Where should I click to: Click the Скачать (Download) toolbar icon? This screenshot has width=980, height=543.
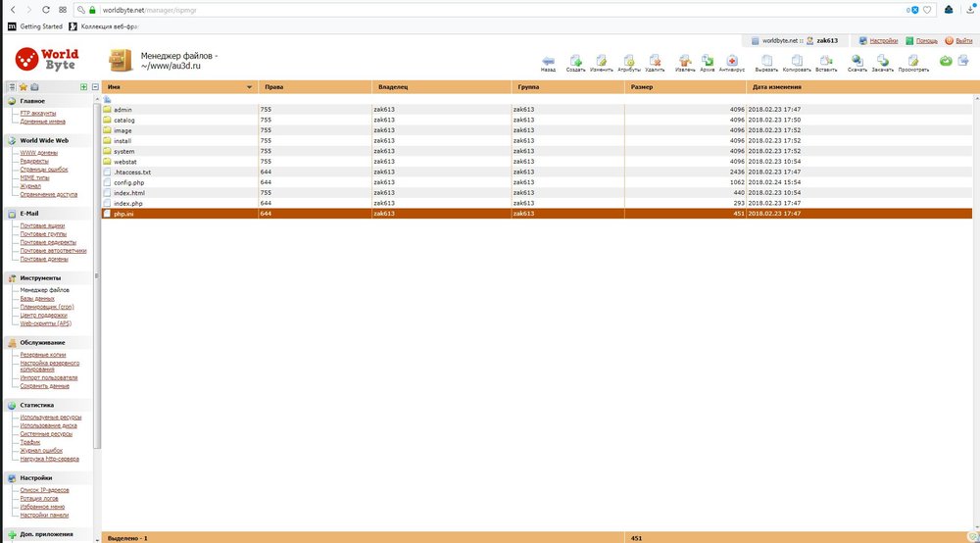point(857,61)
